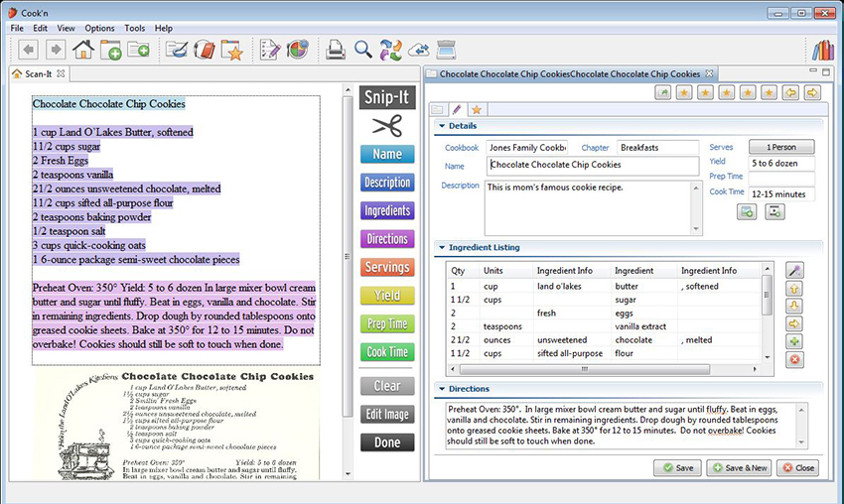Viewport: 844px width, 504px height.
Task: Go to next recipe yellow right arrow
Action: 812,92
